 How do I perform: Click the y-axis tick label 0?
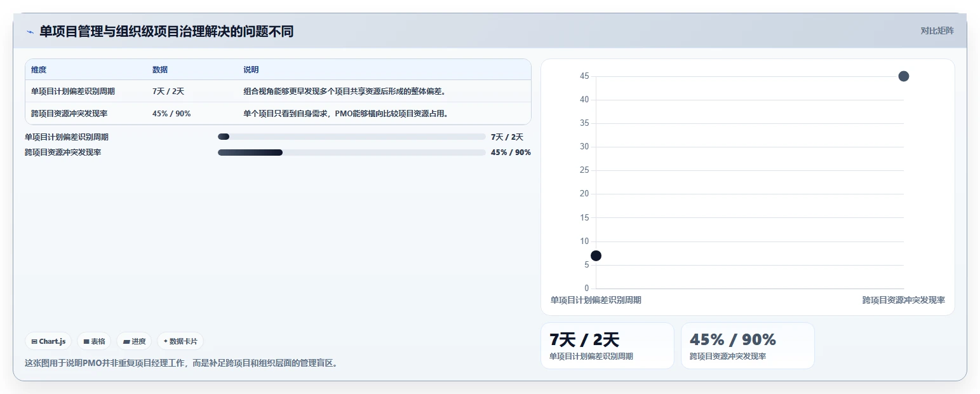click(x=587, y=289)
